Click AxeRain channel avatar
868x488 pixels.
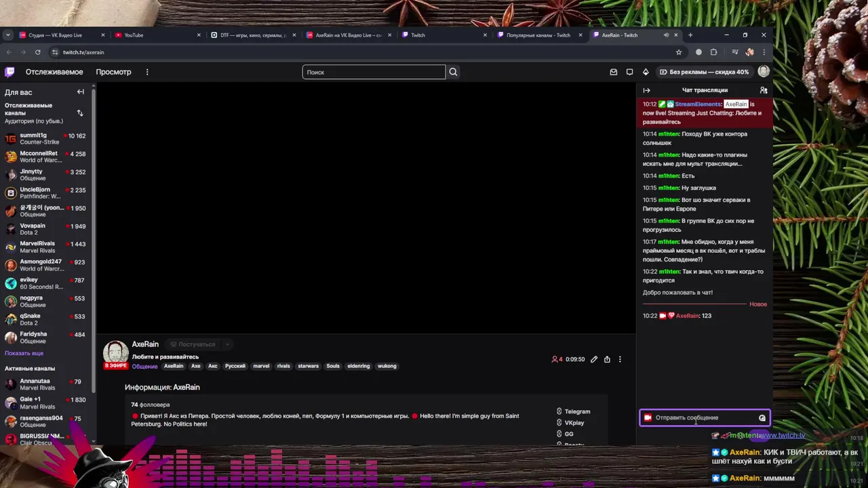pos(115,352)
